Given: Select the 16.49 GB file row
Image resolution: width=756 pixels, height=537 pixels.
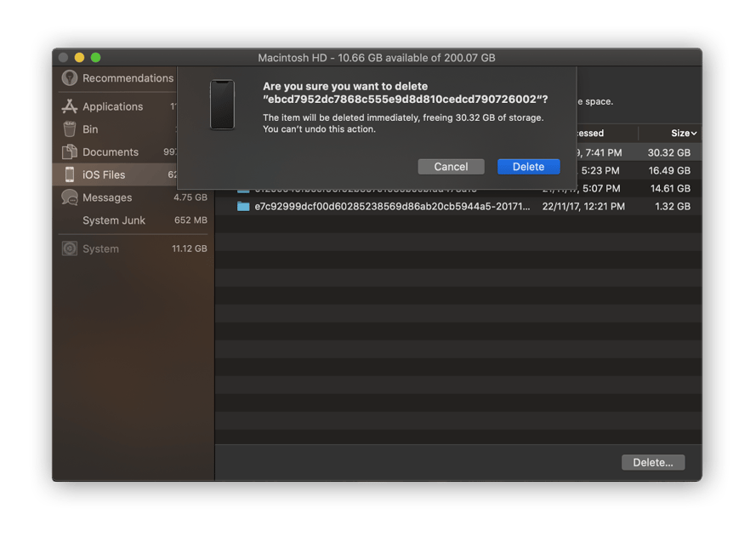Looking at the screenshot, I should (x=638, y=169).
